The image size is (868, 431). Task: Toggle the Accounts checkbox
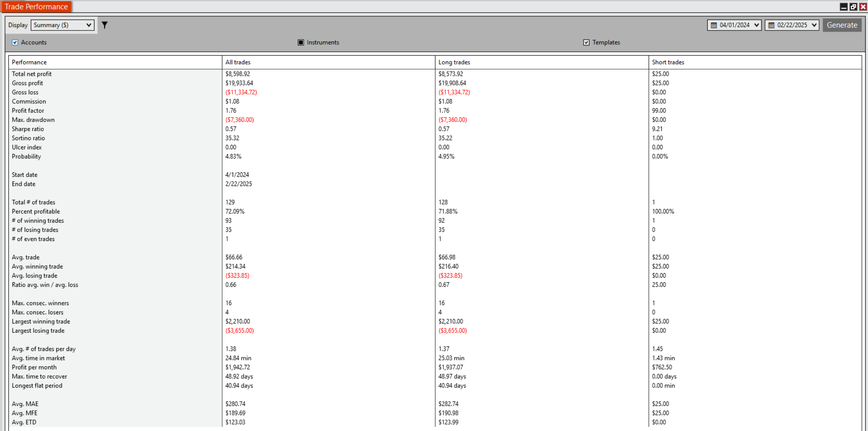click(15, 42)
